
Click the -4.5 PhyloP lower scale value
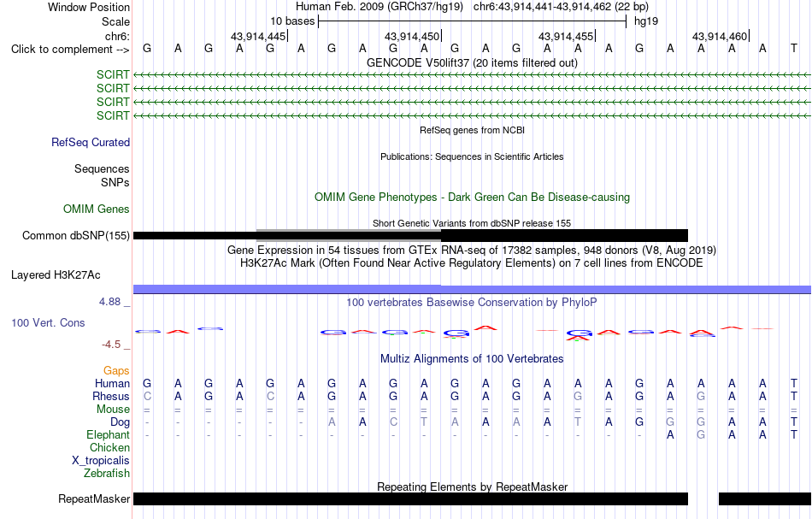click(x=111, y=345)
